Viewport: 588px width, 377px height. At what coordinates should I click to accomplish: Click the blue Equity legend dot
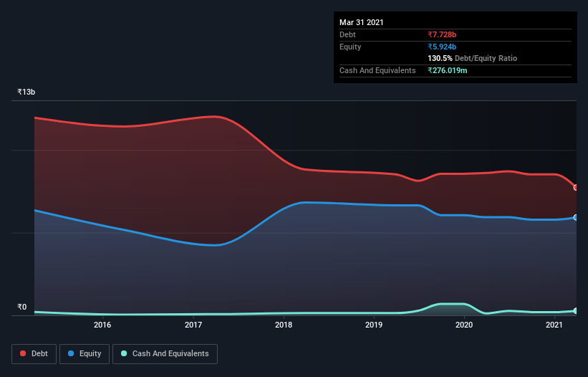pos(71,353)
